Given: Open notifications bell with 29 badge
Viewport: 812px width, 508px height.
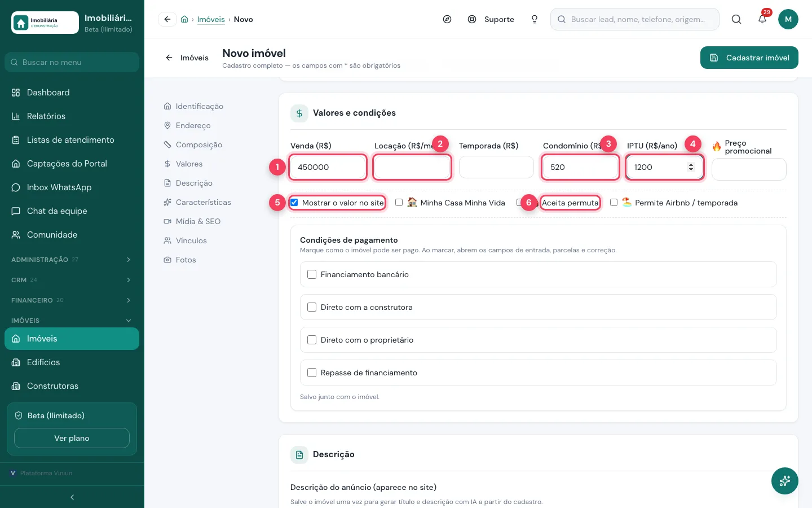Looking at the screenshot, I should tap(762, 19).
